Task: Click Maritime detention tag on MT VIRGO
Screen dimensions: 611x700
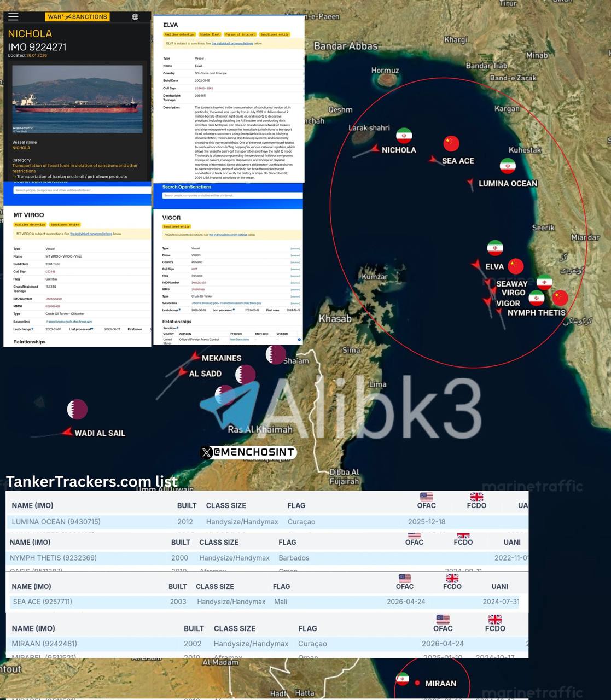Action: tap(30, 225)
